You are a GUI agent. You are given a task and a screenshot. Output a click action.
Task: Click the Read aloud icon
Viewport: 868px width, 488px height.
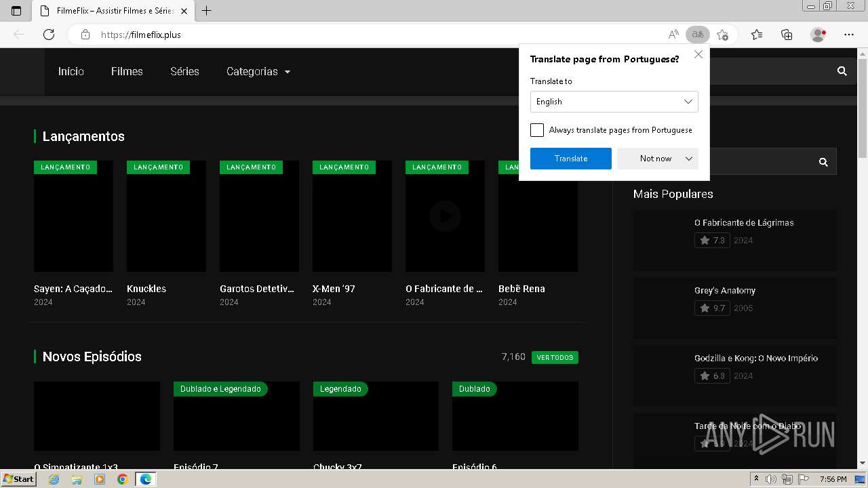[673, 35]
